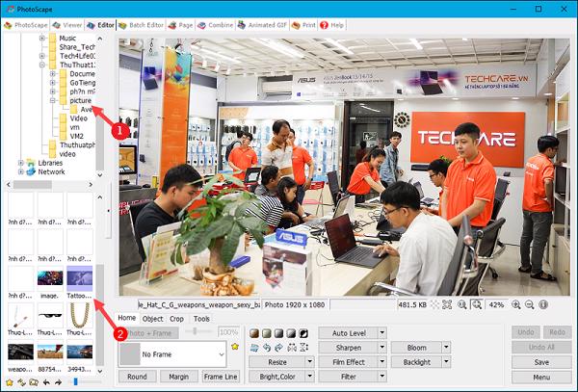Collapse the picture folder node

pos(52,100)
